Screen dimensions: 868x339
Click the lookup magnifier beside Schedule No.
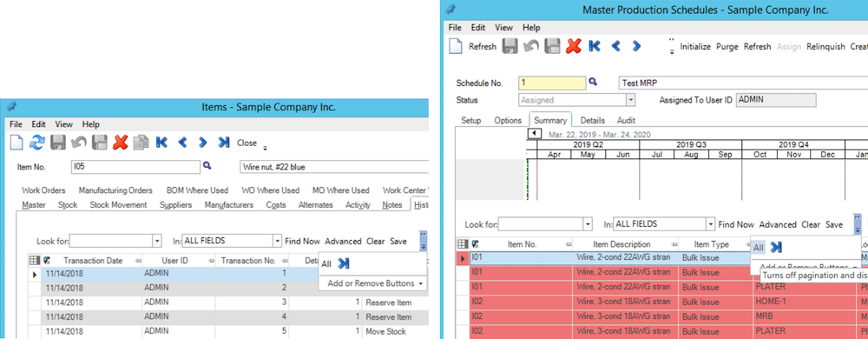pyautogui.click(x=593, y=82)
